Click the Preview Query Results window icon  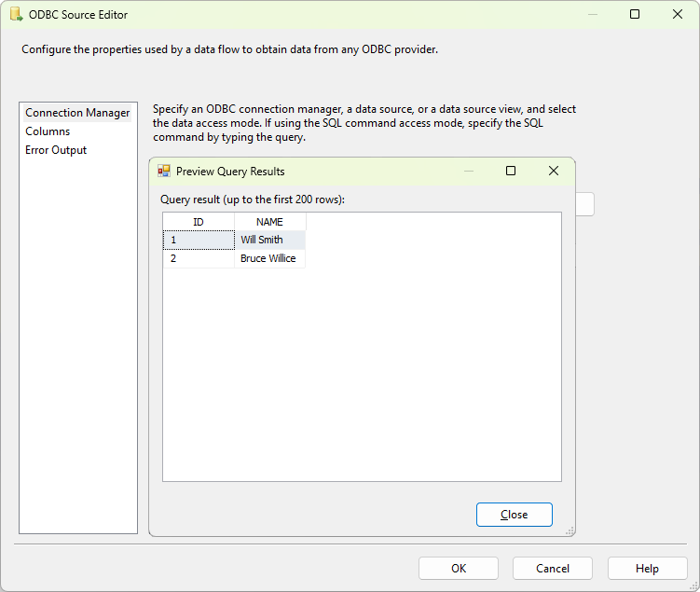coord(164,172)
